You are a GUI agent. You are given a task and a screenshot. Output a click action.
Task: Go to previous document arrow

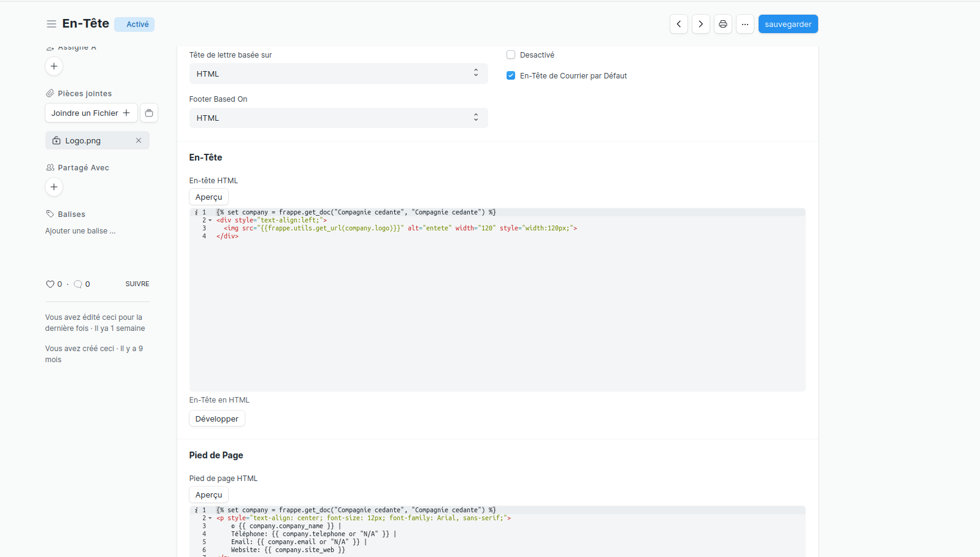678,24
